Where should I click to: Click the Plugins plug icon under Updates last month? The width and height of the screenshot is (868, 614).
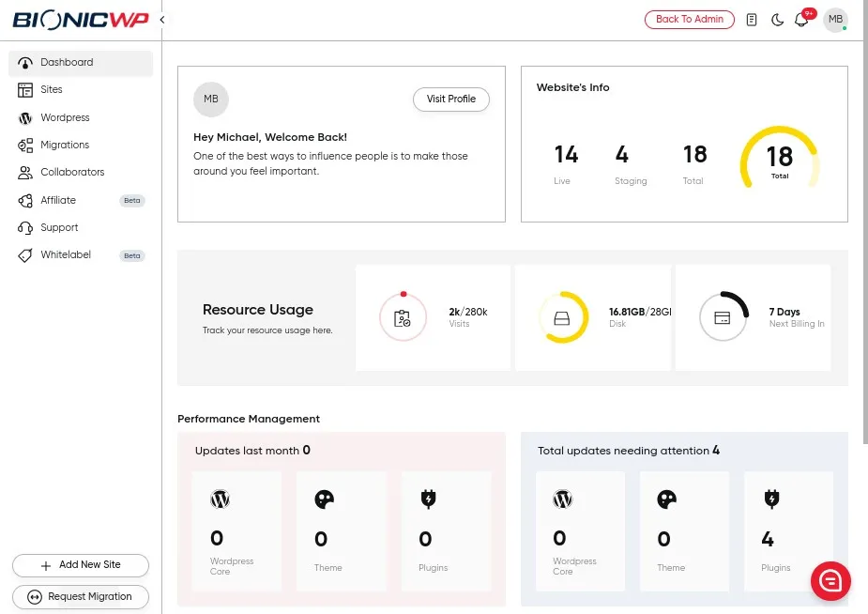pyautogui.click(x=429, y=499)
